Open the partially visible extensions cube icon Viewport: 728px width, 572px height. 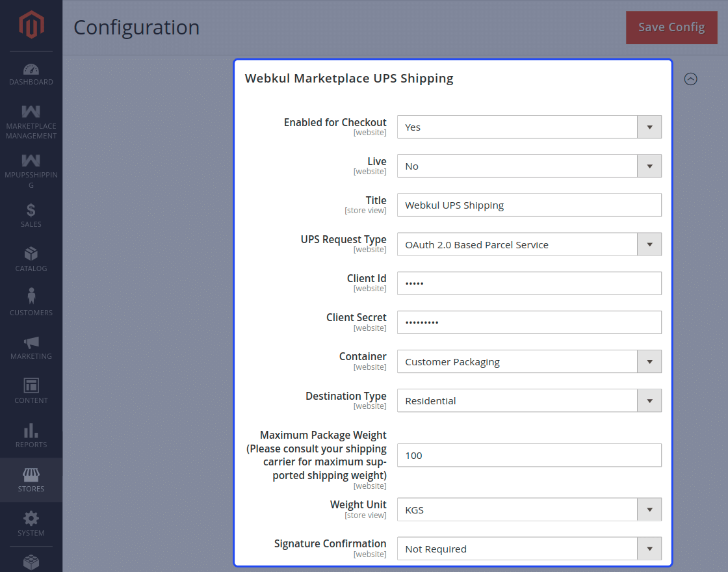(31, 562)
